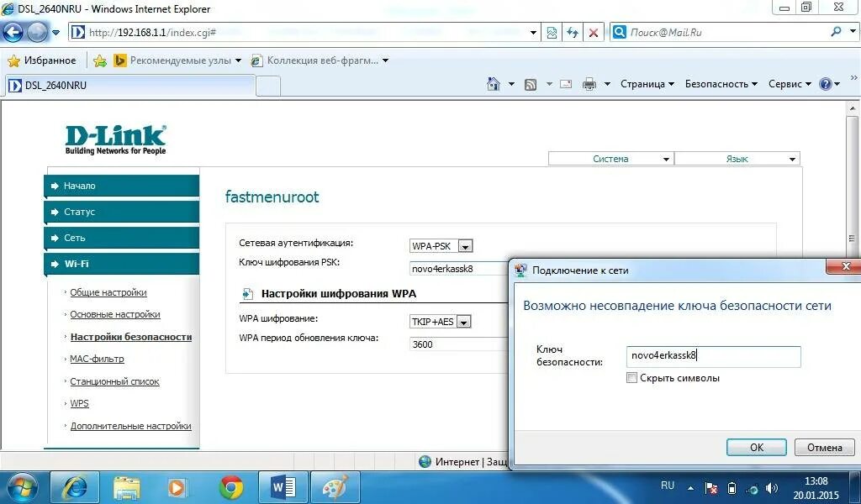Open the Дополнительные настройки link
The width and height of the screenshot is (861, 504).
coord(130,426)
